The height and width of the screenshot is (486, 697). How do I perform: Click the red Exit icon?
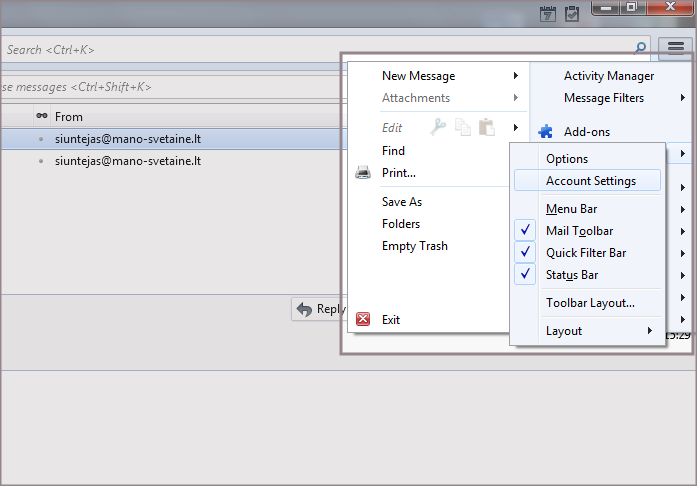tap(363, 320)
